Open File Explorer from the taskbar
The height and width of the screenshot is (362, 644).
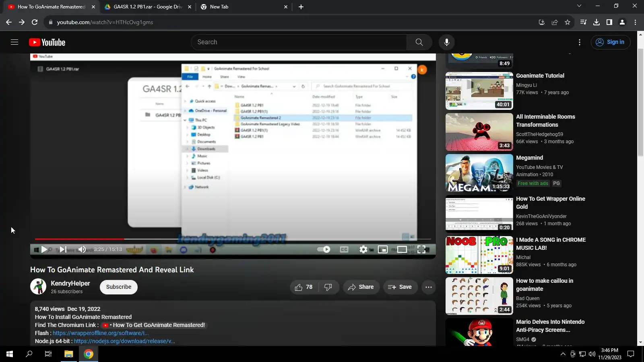click(x=69, y=354)
